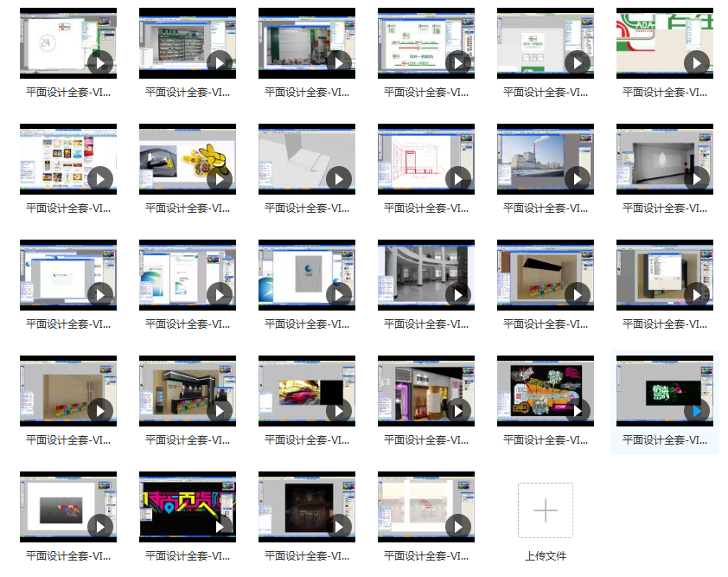
Task: Click the plus icon to upload a file
Action: coord(545,510)
